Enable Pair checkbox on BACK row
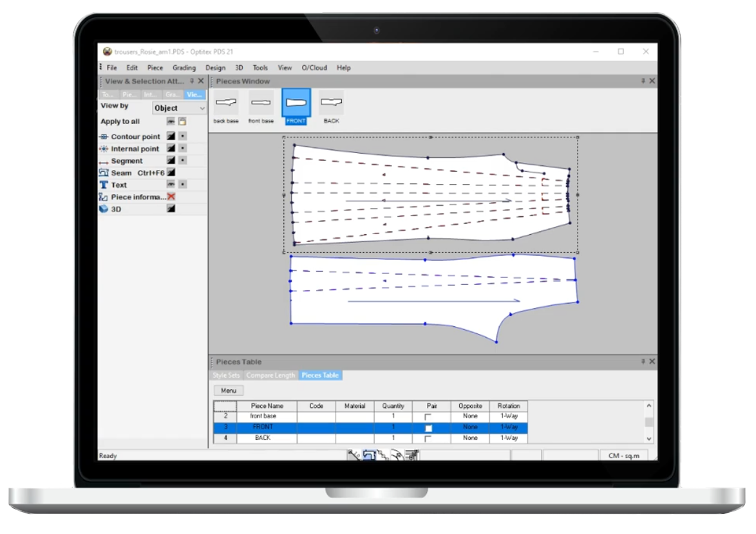The height and width of the screenshot is (534, 756). [x=428, y=439]
